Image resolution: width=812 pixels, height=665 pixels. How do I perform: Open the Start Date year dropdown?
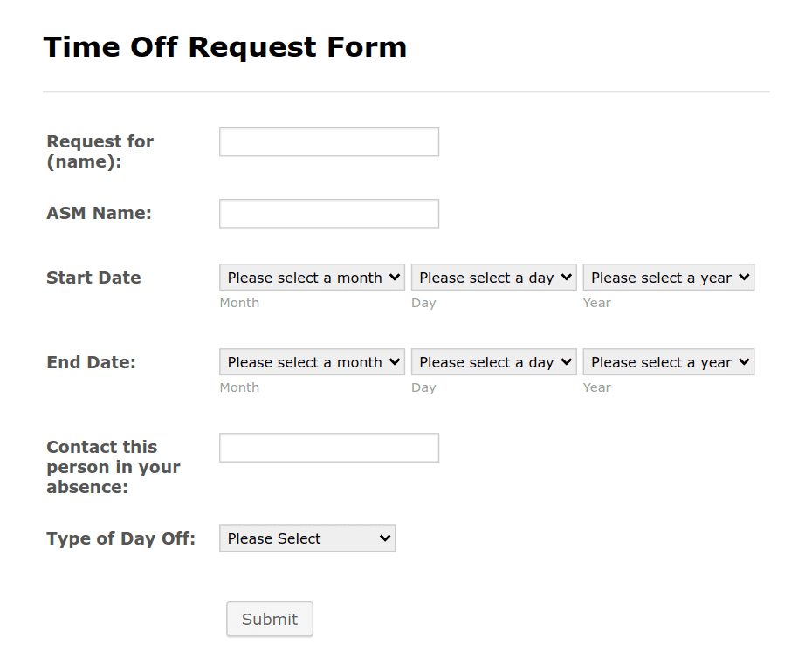pyautogui.click(x=668, y=277)
